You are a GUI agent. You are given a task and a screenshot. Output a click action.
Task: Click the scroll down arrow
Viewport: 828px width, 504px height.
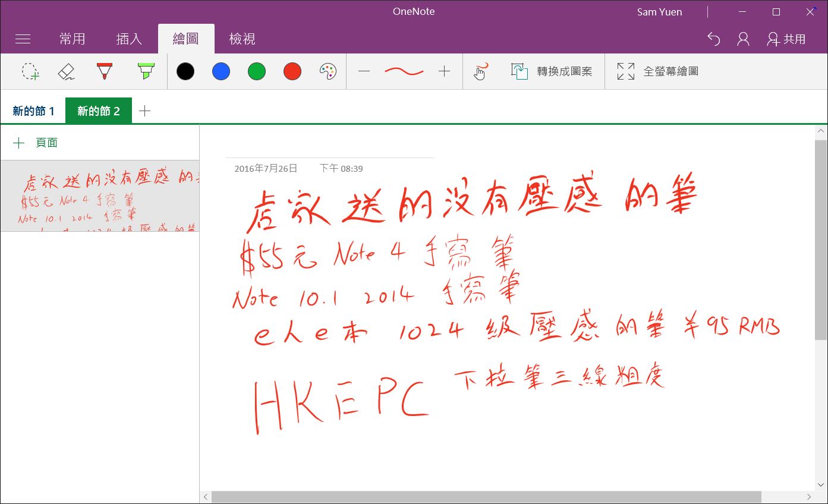click(821, 484)
